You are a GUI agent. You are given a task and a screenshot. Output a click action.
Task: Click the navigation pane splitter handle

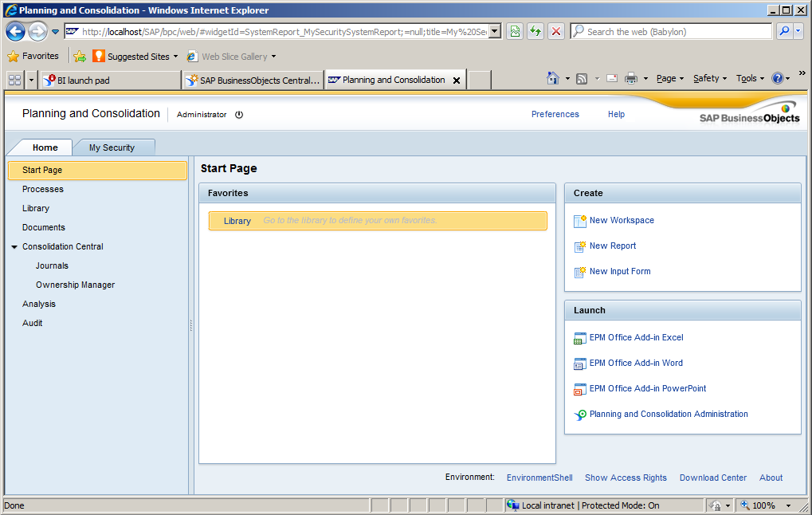point(190,325)
